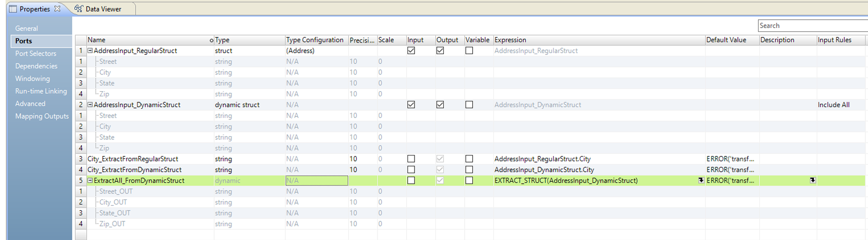Switch to the Data Viewer tab

click(103, 9)
